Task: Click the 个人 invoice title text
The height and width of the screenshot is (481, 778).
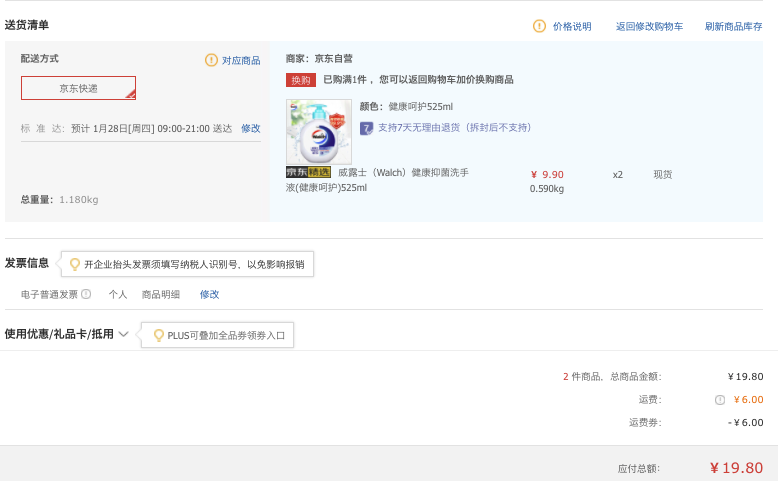Action: click(118, 294)
